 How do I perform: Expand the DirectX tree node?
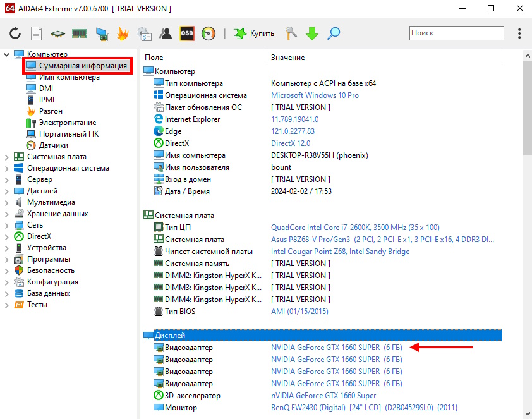tap(6, 236)
